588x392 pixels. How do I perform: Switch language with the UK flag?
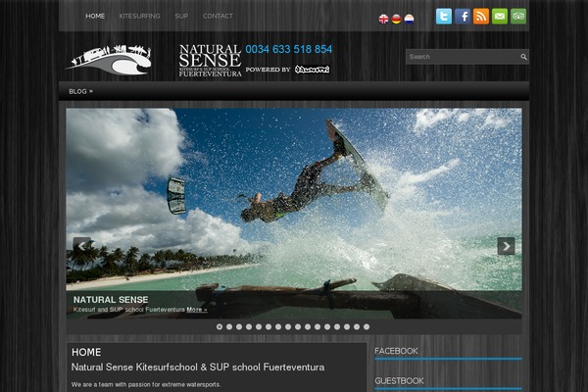point(383,19)
